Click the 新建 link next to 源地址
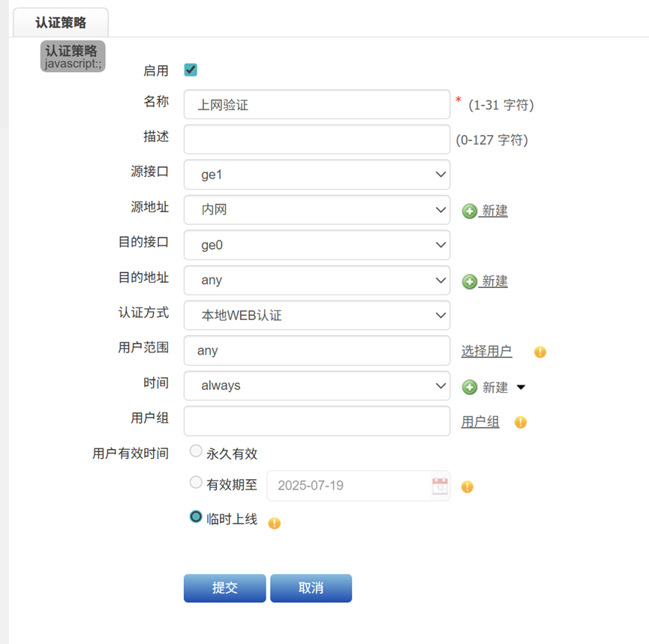649x644 pixels. coord(494,211)
